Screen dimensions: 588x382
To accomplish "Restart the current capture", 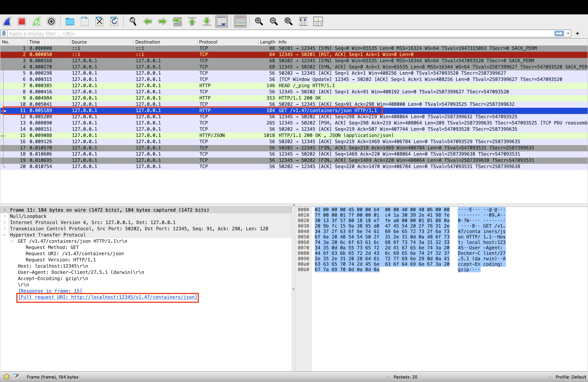I will [37, 22].
